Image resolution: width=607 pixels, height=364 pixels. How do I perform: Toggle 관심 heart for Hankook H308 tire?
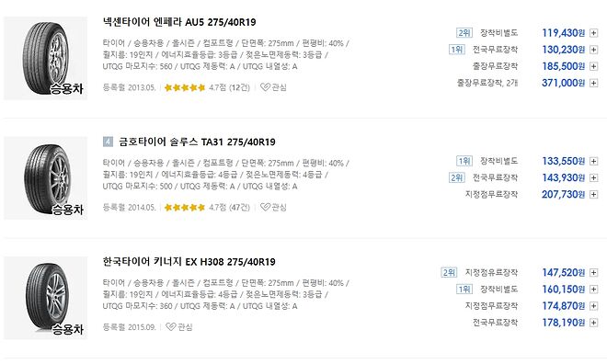point(178,327)
